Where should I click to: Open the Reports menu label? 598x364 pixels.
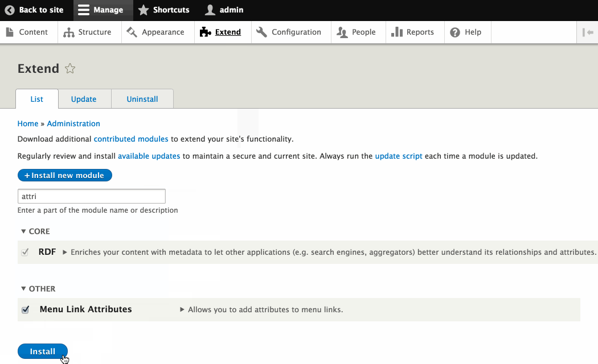tap(420, 32)
